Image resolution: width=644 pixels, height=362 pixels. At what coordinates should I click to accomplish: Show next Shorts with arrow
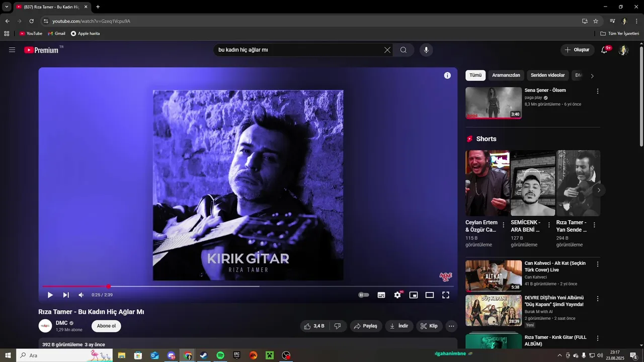599,190
